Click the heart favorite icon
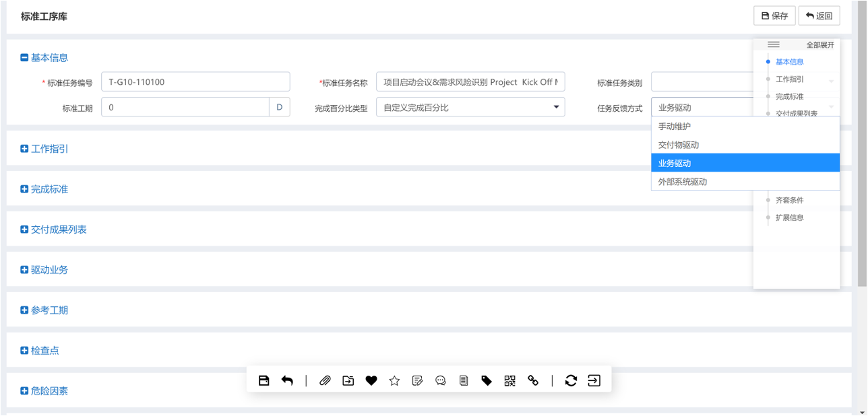 pos(371,380)
